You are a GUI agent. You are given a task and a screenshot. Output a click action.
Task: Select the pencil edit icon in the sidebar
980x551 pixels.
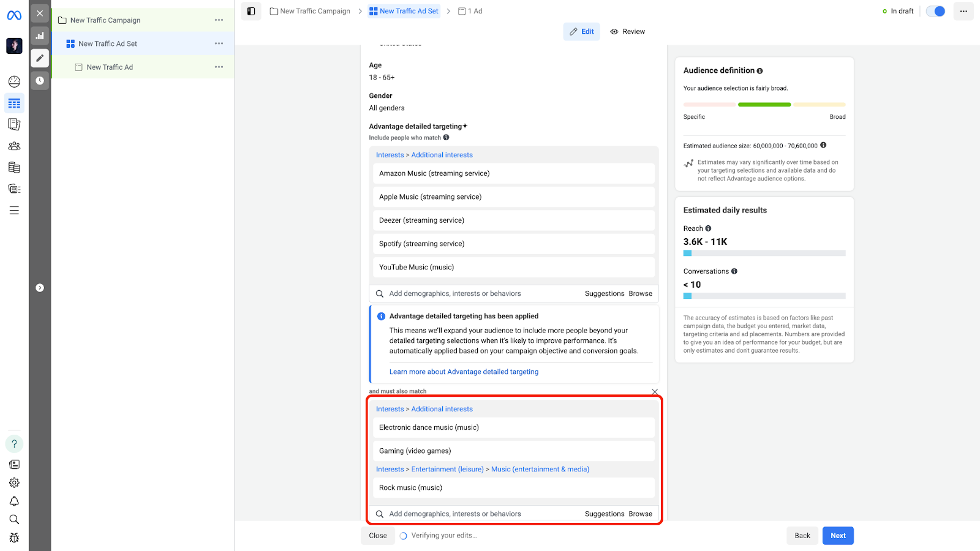coord(40,58)
